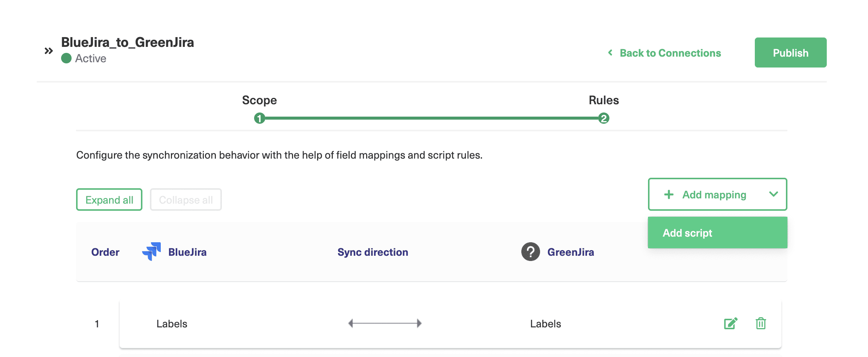Image resolution: width=868 pixels, height=357 pixels.
Task: Click the Labels sync direction arrow
Action: (385, 323)
